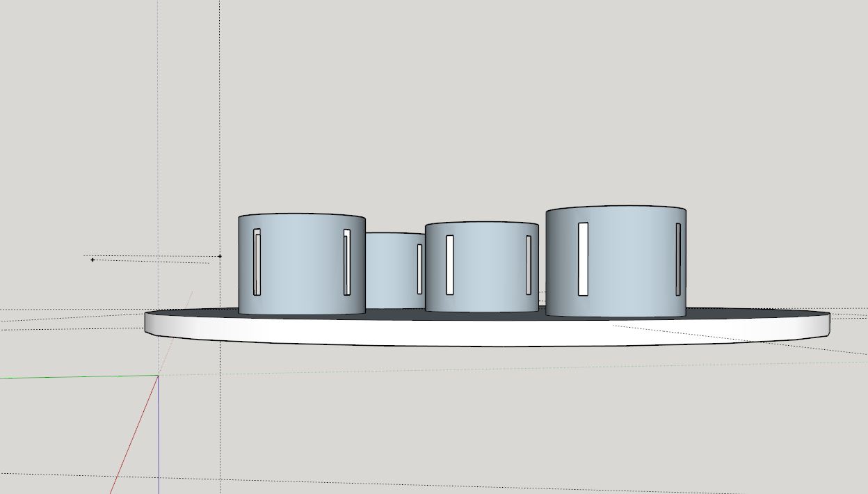
Task: Click the wide white slot on rightmost cylinder
Action: 583,259
